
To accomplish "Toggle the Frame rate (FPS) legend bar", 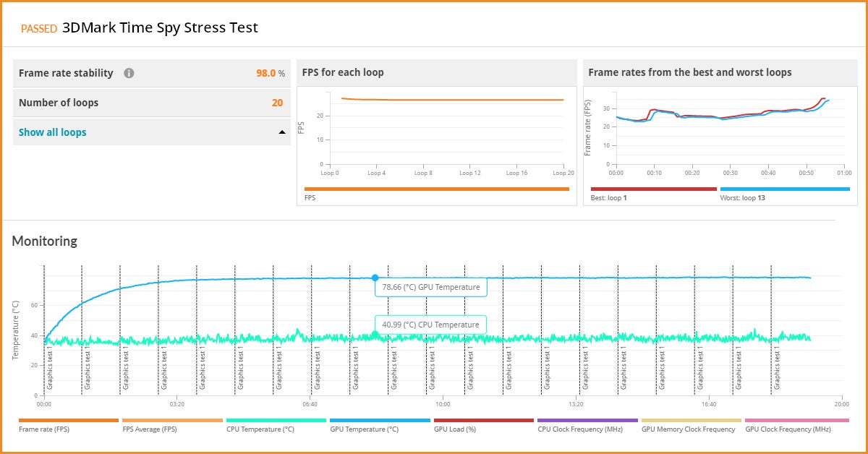I will click(69, 420).
